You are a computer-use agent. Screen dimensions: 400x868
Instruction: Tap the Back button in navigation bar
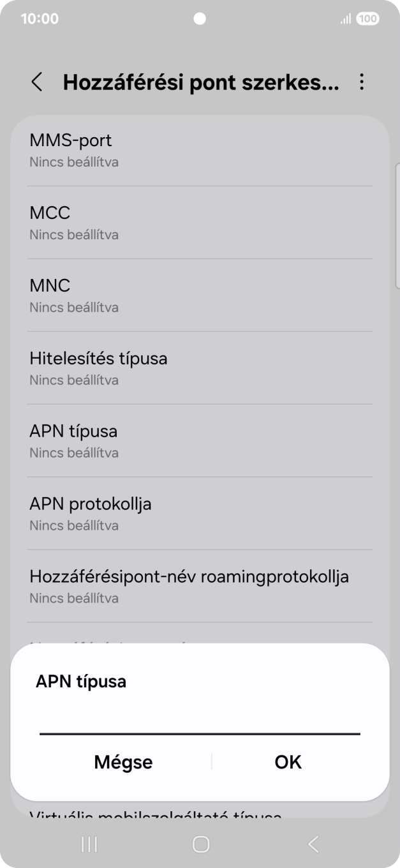click(x=312, y=842)
